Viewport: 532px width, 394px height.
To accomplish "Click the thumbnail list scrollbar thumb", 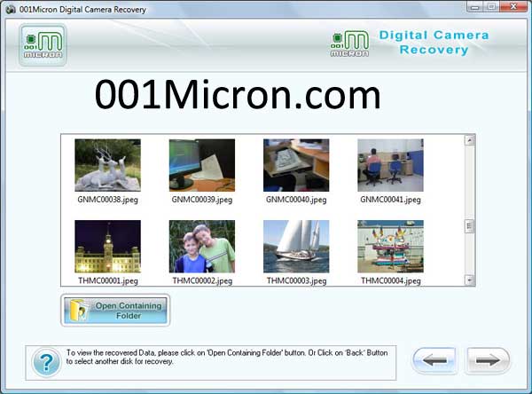I will pos(470,226).
